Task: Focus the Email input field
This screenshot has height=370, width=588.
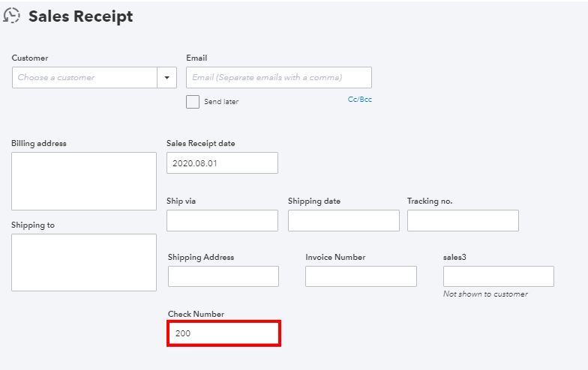Action: tap(278, 78)
